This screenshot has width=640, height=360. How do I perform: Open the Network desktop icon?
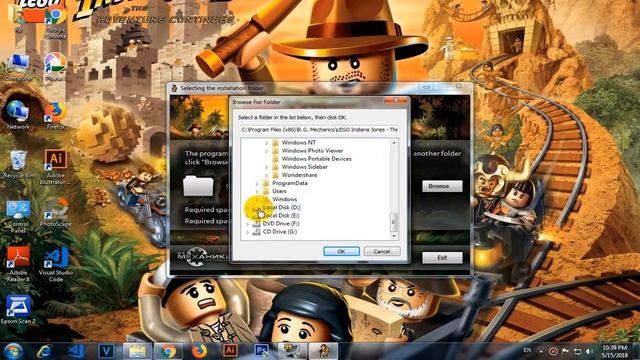click(18, 116)
